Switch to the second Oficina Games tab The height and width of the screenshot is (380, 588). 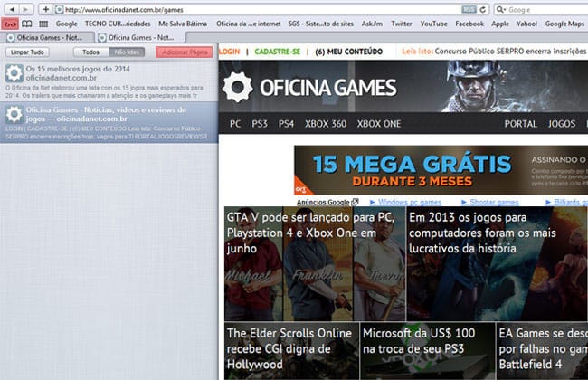139,37
